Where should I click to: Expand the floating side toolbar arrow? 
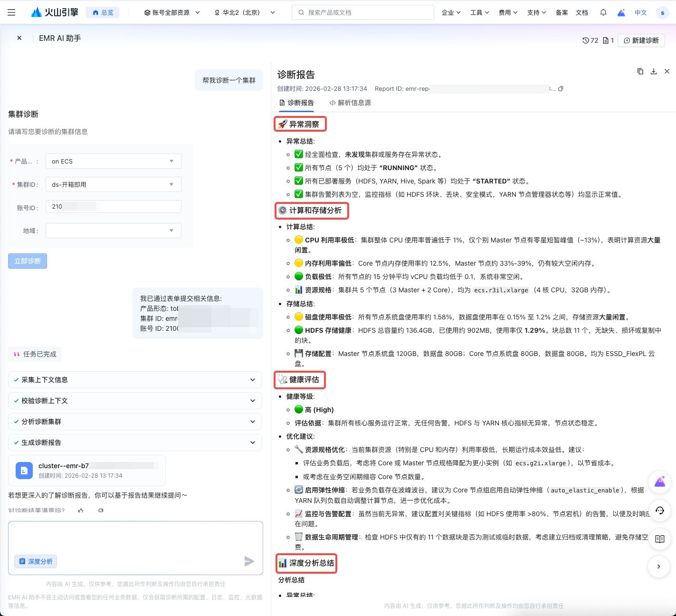[659, 566]
